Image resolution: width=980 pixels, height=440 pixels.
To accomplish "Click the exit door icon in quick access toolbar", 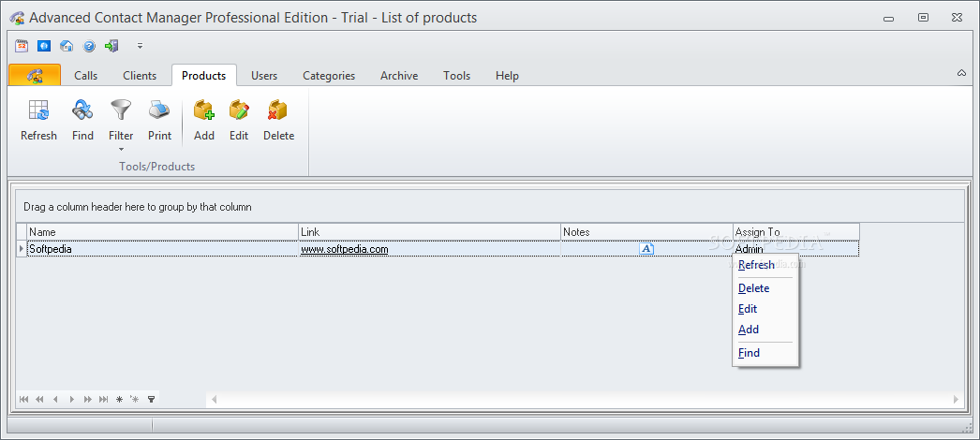I will pyautogui.click(x=111, y=46).
